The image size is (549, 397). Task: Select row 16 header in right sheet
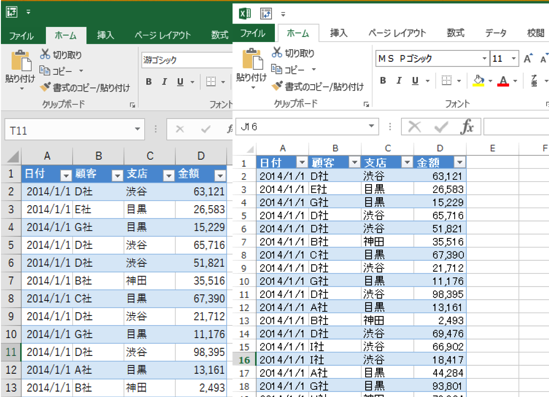pyautogui.click(x=244, y=360)
